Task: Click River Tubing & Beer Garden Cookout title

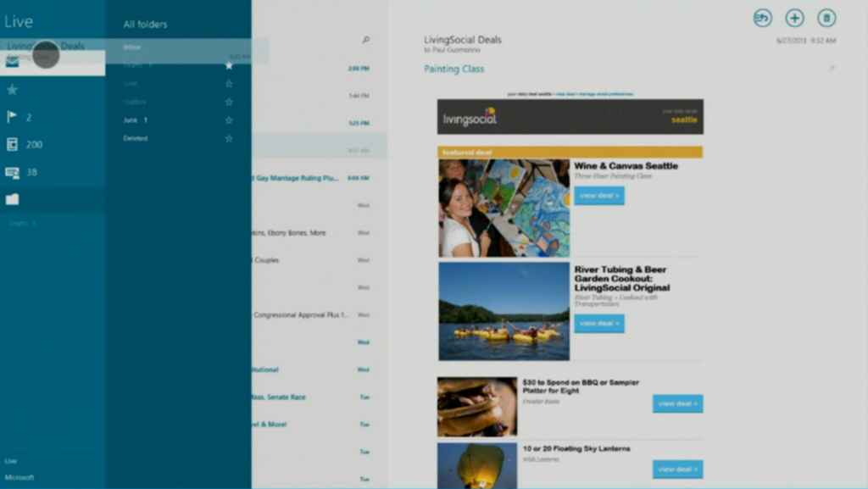Action: tap(621, 278)
